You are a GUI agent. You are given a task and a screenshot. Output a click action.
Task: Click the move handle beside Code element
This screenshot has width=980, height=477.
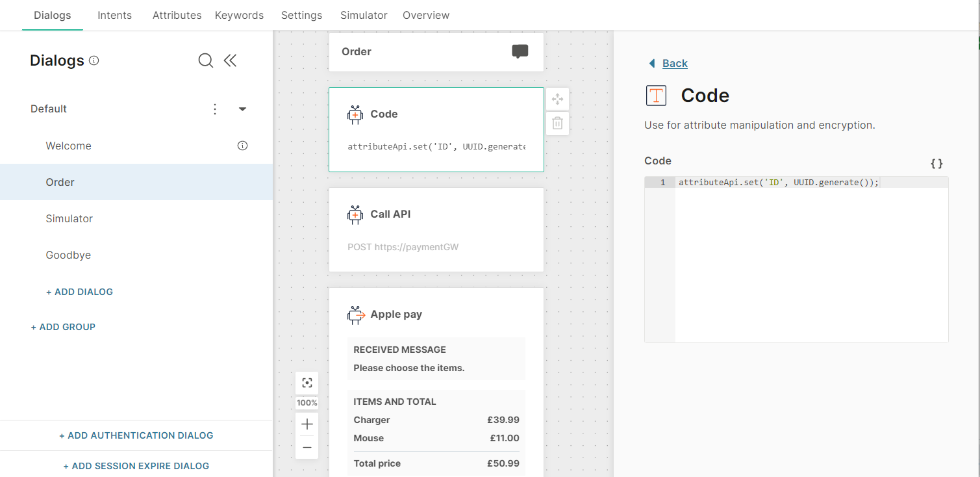[557, 99]
